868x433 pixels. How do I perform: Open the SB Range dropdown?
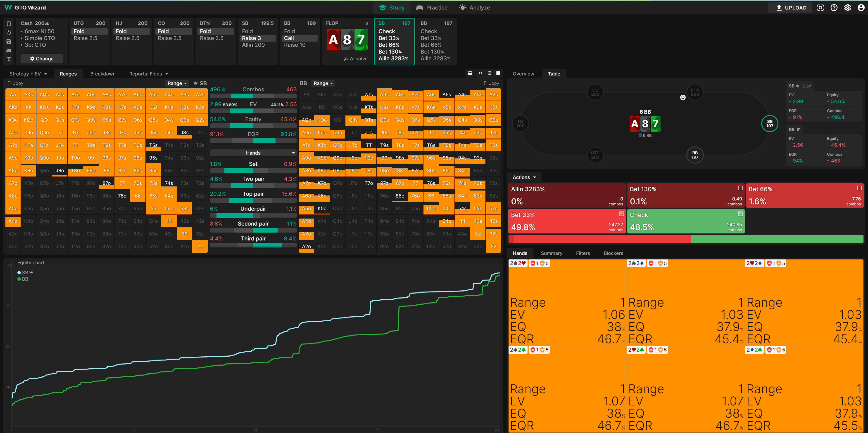tap(177, 83)
